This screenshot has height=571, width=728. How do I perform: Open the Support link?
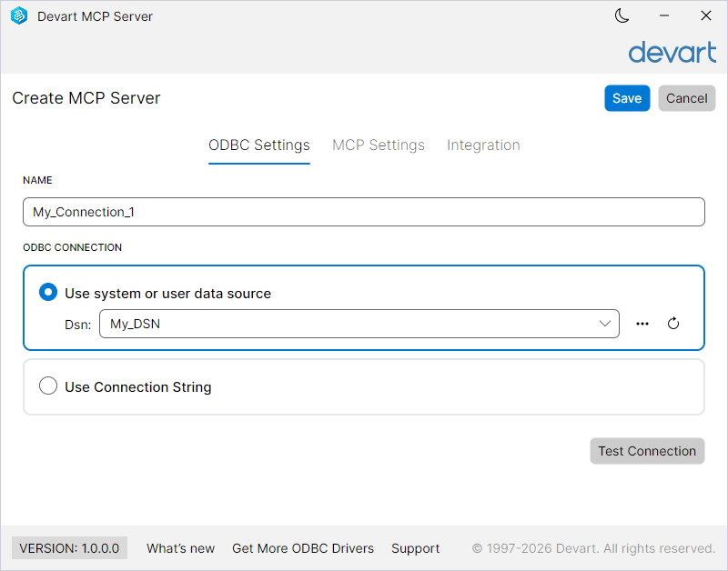pyautogui.click(x=416, y=548)
